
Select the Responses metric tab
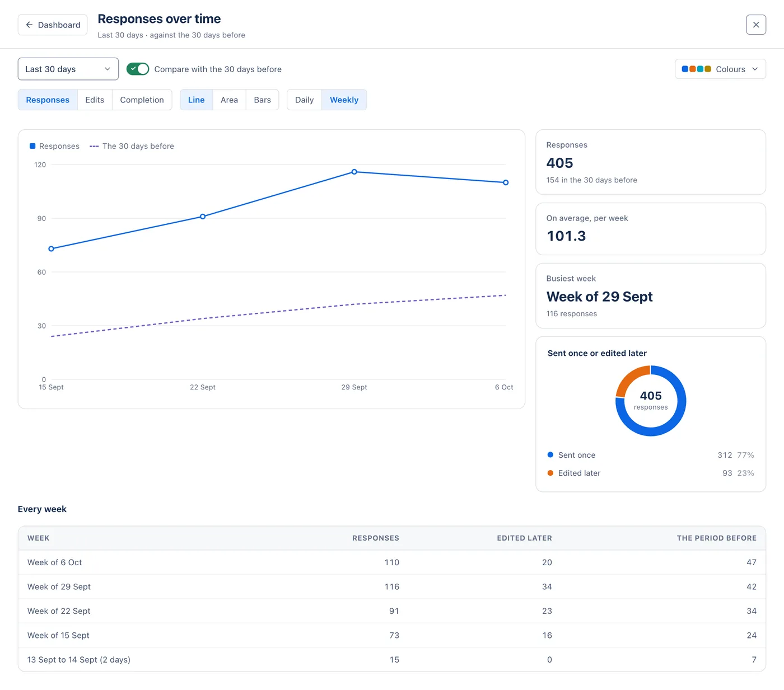pos(48,100)
